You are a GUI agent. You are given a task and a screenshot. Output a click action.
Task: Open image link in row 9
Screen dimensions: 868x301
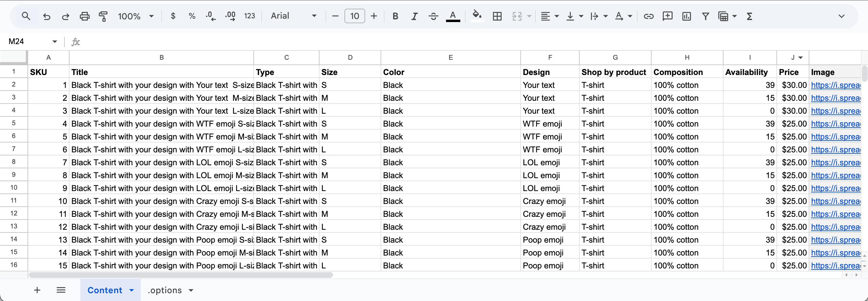click(x=836, y=175)
